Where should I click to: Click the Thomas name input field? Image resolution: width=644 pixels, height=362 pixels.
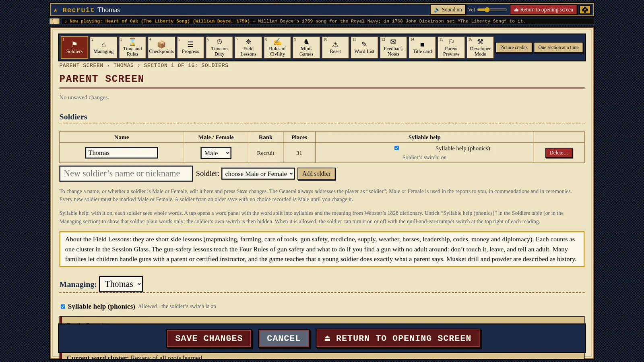tap(122, 153)
